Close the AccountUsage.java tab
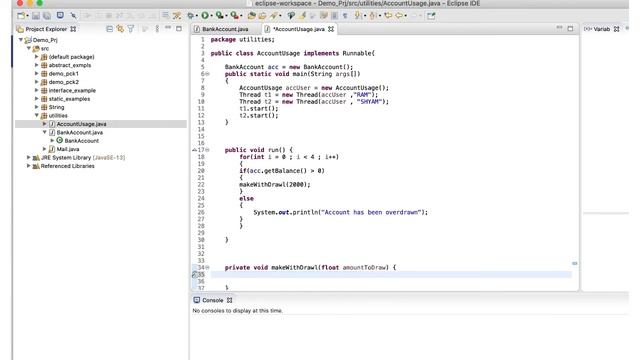The height and width of the screenshot is (360, 640). coord(331,29)
